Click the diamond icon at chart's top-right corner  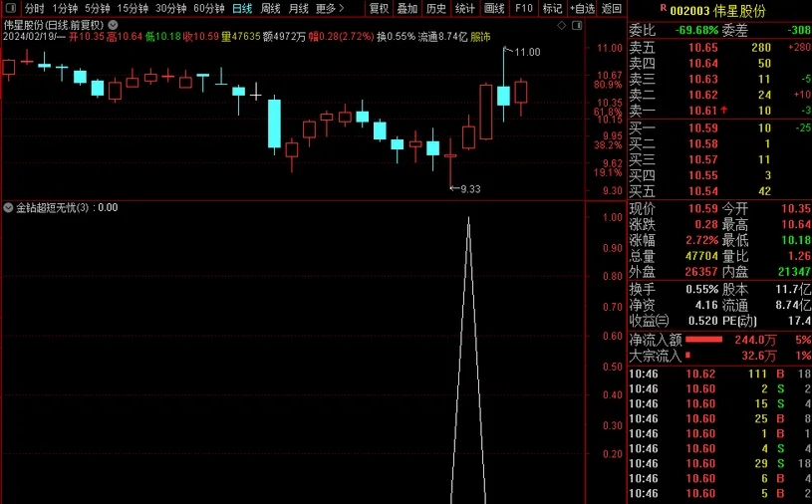[563, 24]
